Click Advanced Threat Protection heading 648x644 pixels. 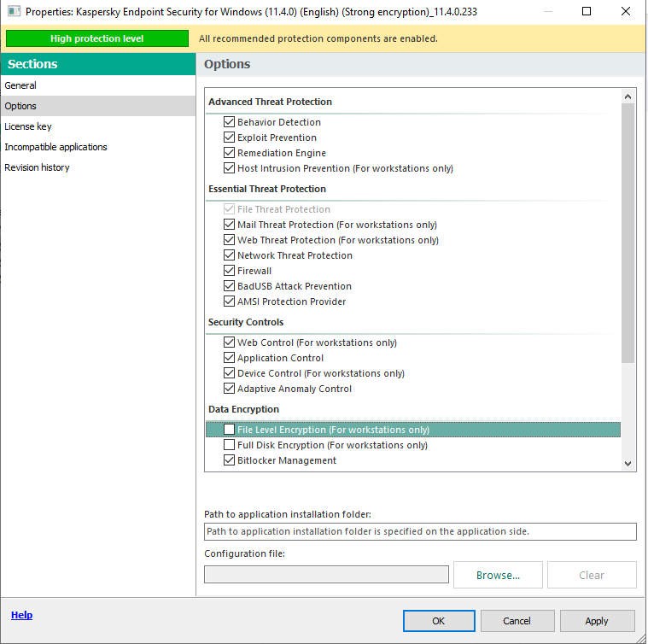[x=271, y=102]
